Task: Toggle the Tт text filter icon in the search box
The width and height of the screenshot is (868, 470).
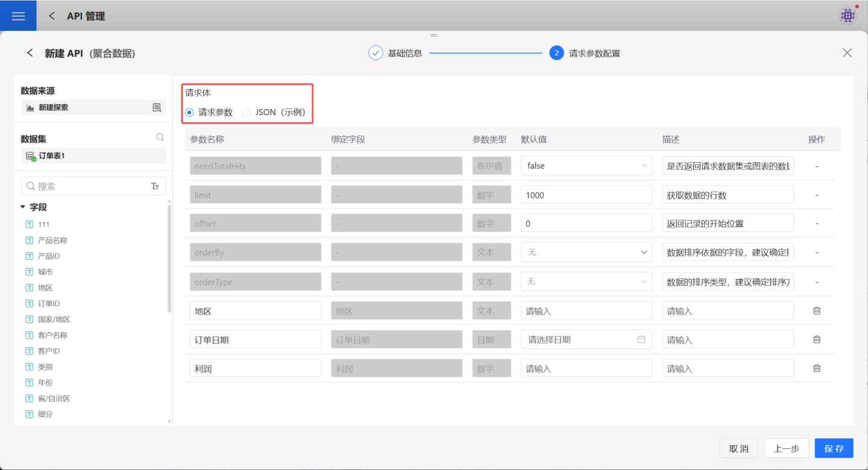Action: pos(155,186)
